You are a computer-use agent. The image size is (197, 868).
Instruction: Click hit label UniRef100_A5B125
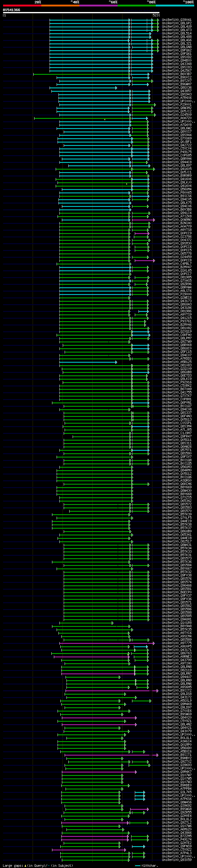pos(177,362)
